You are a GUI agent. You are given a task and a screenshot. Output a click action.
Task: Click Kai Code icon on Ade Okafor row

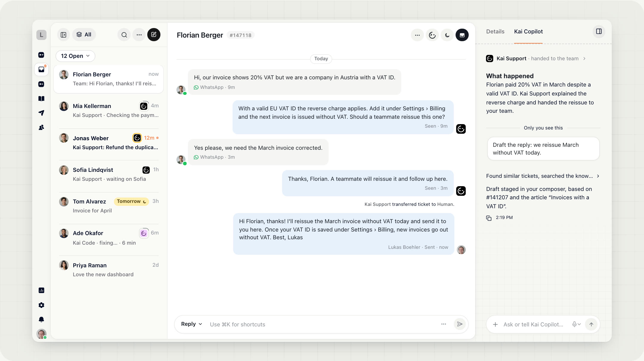click(144, 233)
